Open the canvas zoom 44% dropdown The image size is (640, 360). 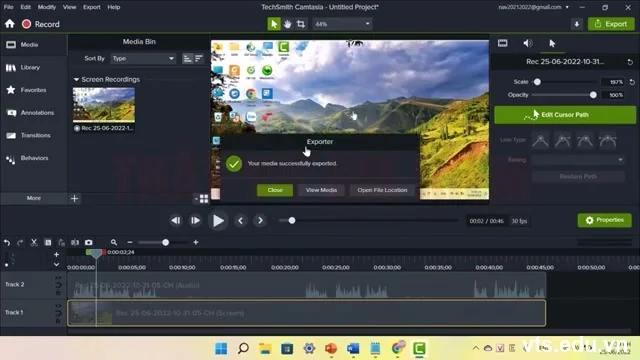(x=342, y=24)
